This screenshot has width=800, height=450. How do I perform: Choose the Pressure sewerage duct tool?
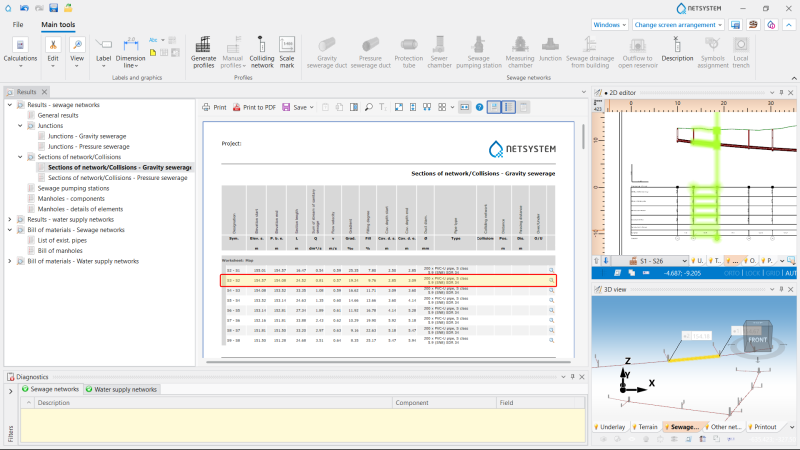(370, 52)
